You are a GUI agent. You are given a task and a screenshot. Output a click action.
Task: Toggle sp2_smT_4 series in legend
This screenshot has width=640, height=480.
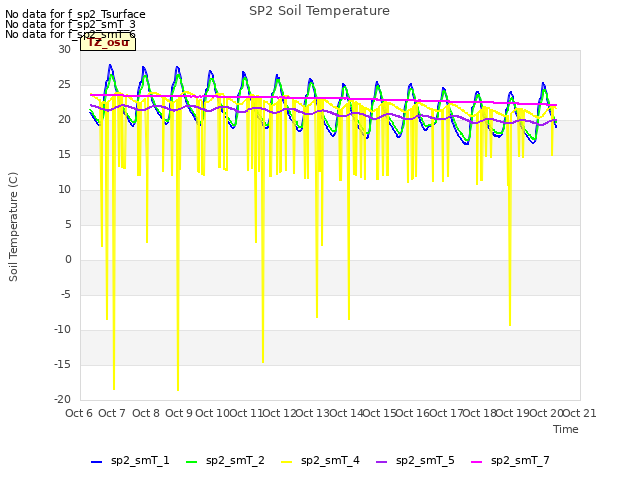[x=320, y=461]
